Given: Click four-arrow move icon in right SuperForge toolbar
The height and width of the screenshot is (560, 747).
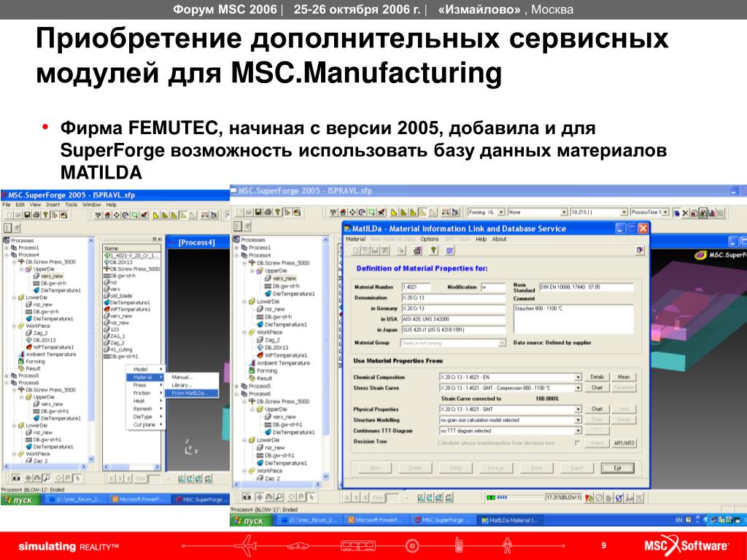Looking at the screenshot, I should (x=352, y=212).
